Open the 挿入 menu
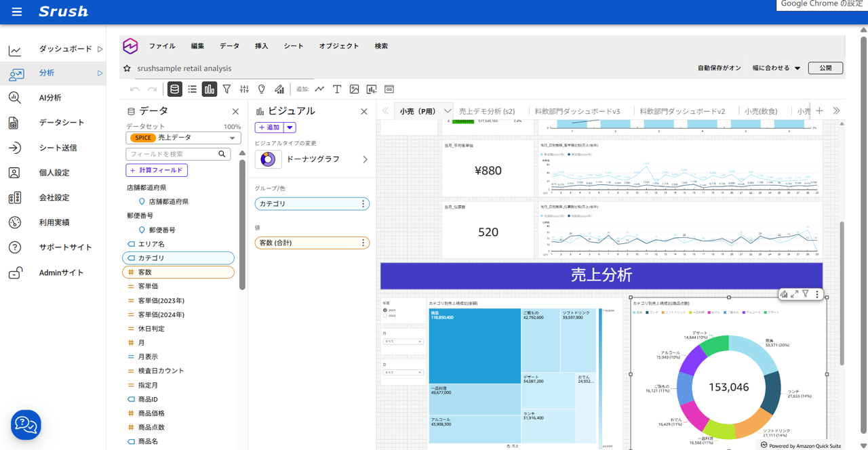This screenshot has width=868, height=450. pos(261,45)
